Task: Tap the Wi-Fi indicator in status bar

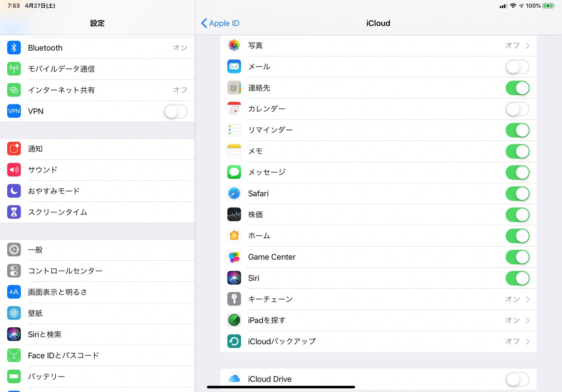Action: [513, 6]
